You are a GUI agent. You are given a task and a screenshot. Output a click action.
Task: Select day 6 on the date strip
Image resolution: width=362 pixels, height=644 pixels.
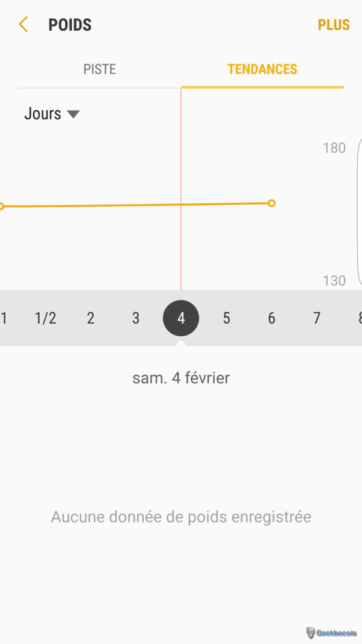(x=271, y=318)
